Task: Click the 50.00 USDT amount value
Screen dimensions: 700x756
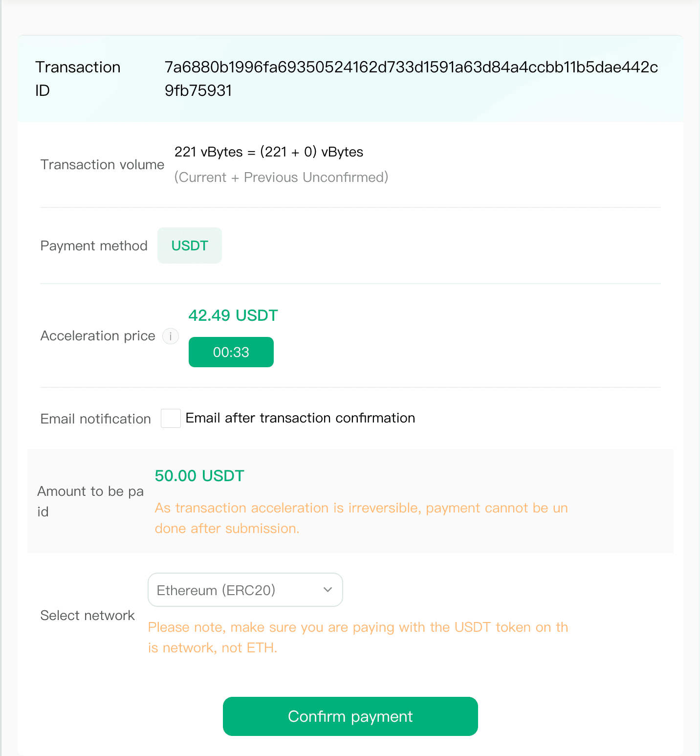Action: pyautogui.click(x=199, y=476)
